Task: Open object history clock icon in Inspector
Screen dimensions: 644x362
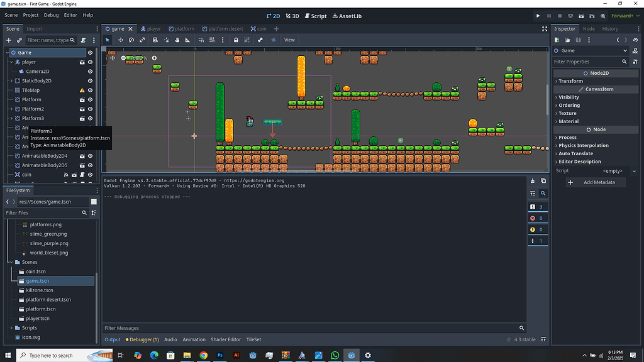Action: coord(635,40)
